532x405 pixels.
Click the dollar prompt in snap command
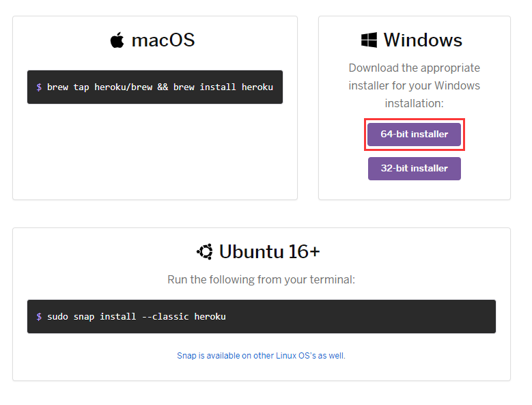[x=39, y=317]
